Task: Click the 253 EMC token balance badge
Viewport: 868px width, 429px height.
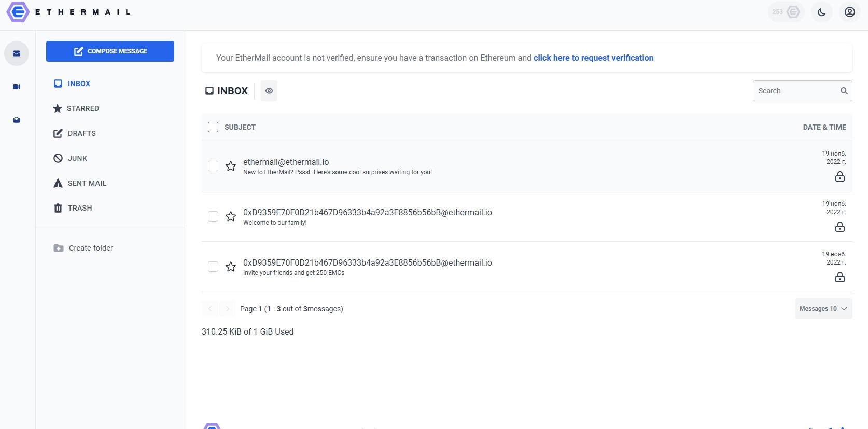Action: (786, 12)
